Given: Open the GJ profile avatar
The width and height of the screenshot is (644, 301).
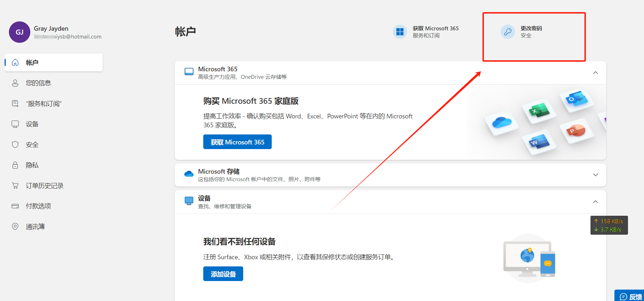Looking at the screenshot, I should point(20,32).
